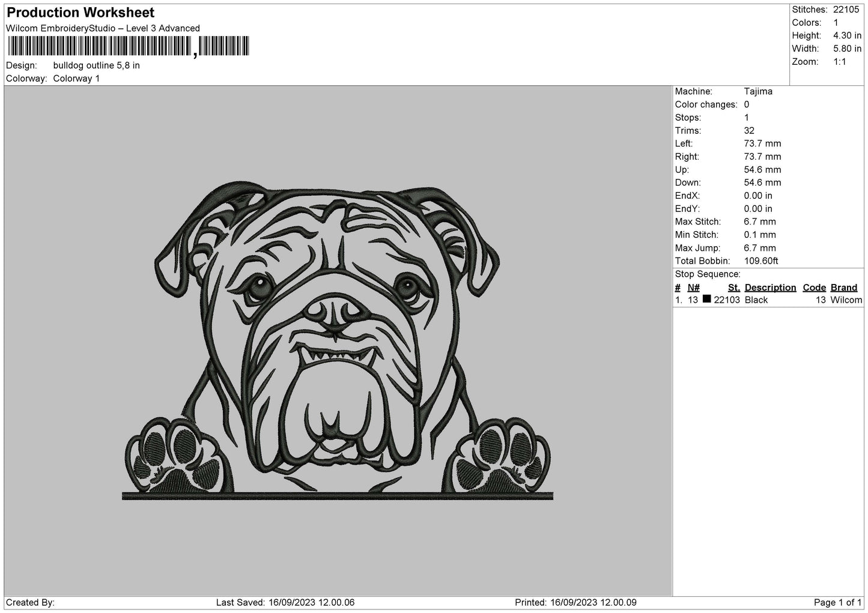Click the 'EndX:' label
Image resolution: width=868 pixels, height=613 pixels.
[688, 196]
